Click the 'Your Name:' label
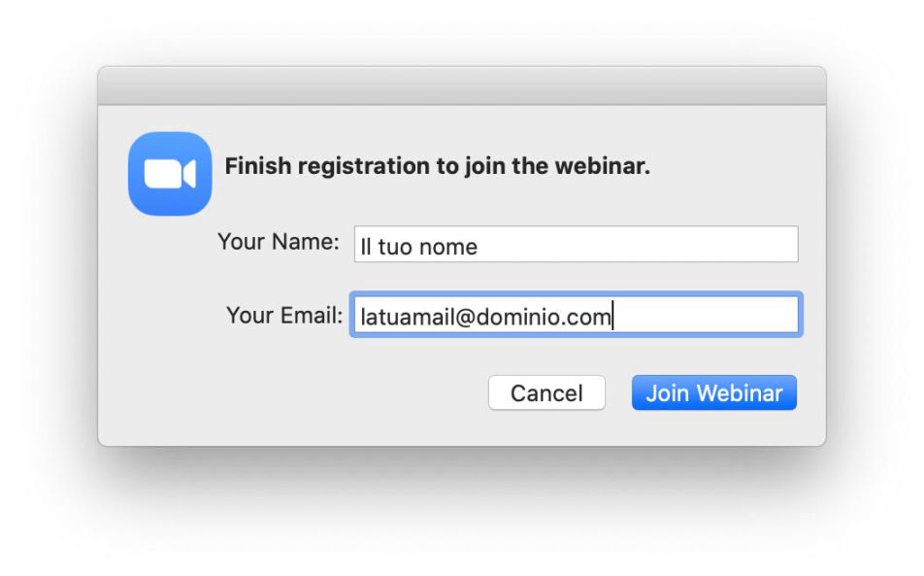This screenshot has width=924, height=576. pos(279,242)
